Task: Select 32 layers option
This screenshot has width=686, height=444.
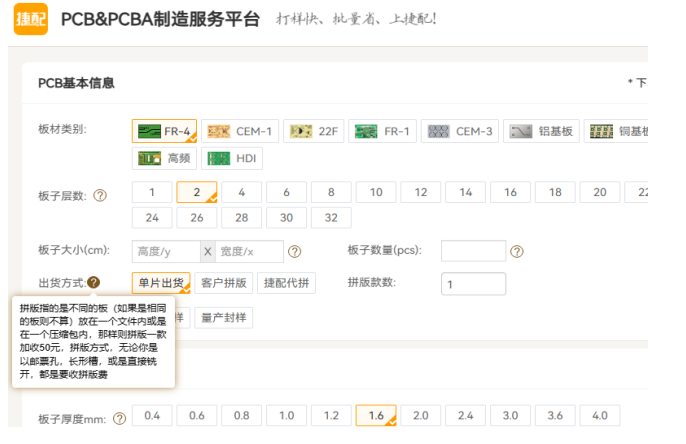Action: (x=331, y=217)
